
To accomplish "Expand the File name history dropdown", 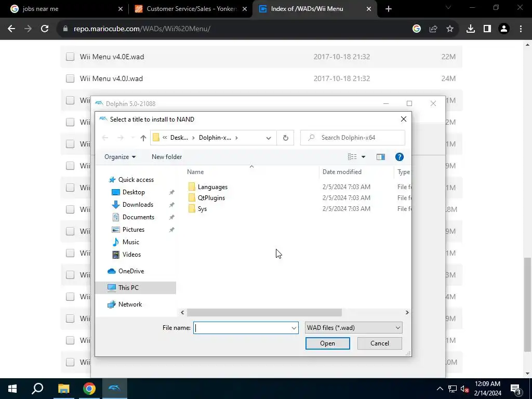I will click(294, 328).
